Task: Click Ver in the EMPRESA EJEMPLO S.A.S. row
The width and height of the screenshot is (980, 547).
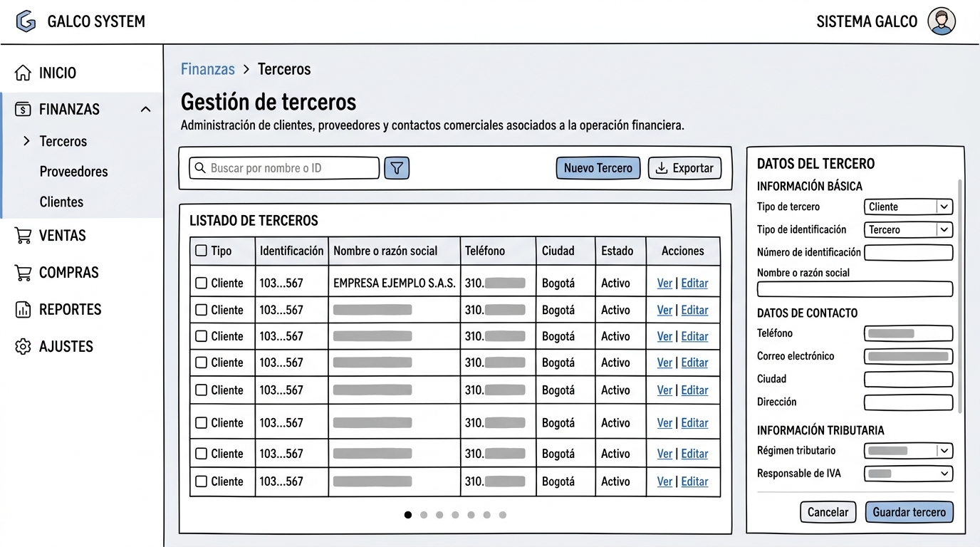Action: pos(664,283)
